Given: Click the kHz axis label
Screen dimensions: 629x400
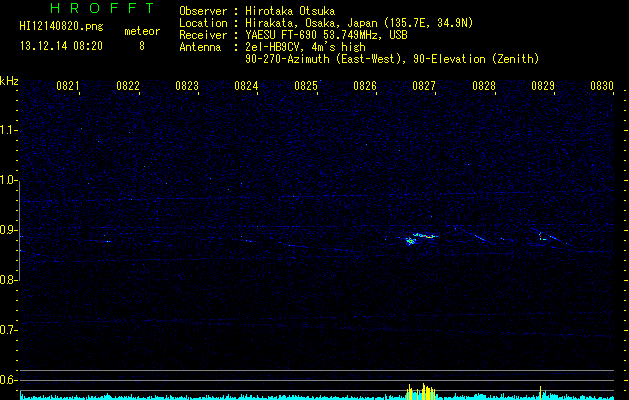Looking at the screenshot, I should [9, 81].
